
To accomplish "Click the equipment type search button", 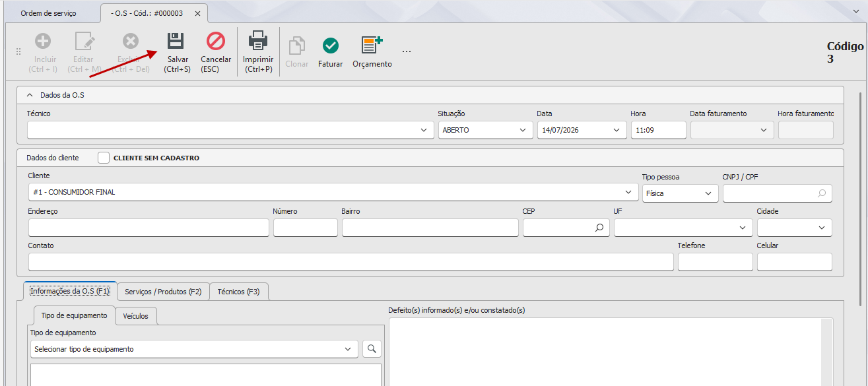I will [372, 348].
